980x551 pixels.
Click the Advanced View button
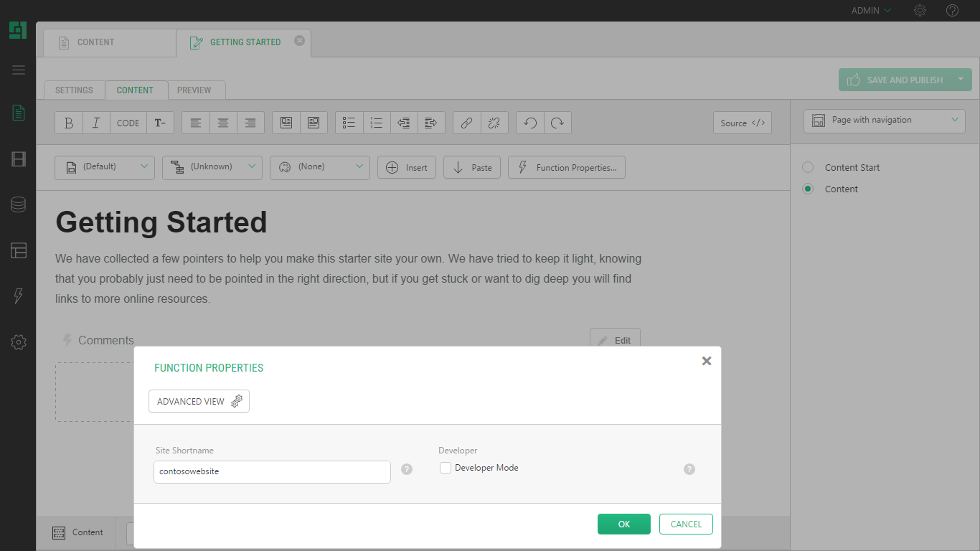[x=199, y=401]
